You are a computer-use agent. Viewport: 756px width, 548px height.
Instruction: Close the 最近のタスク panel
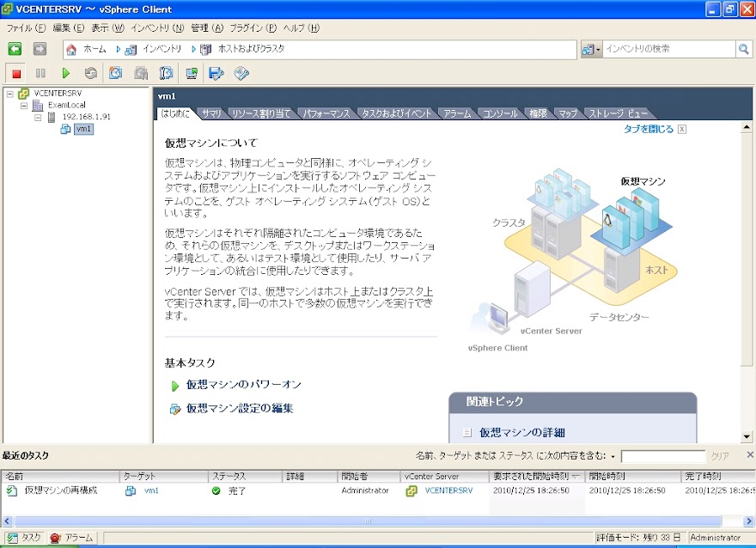pyautogui.click(x=750, y=454)
